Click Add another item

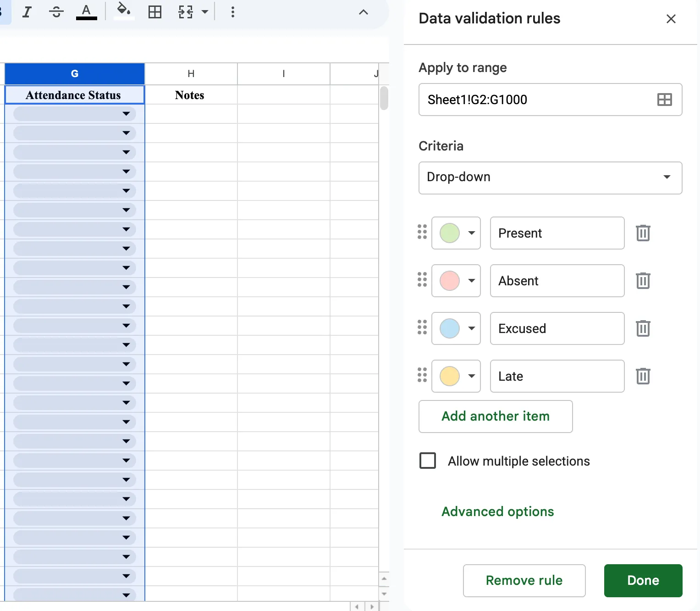coord(496,417)
